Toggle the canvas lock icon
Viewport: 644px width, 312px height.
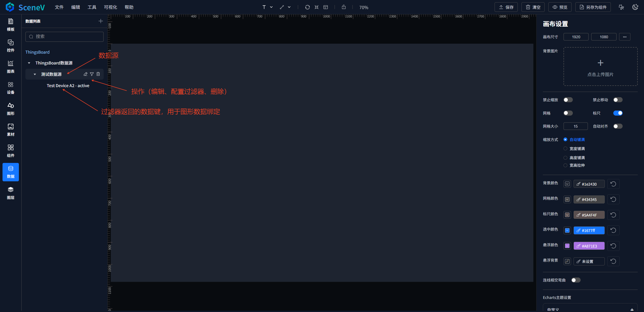(344, 7)
